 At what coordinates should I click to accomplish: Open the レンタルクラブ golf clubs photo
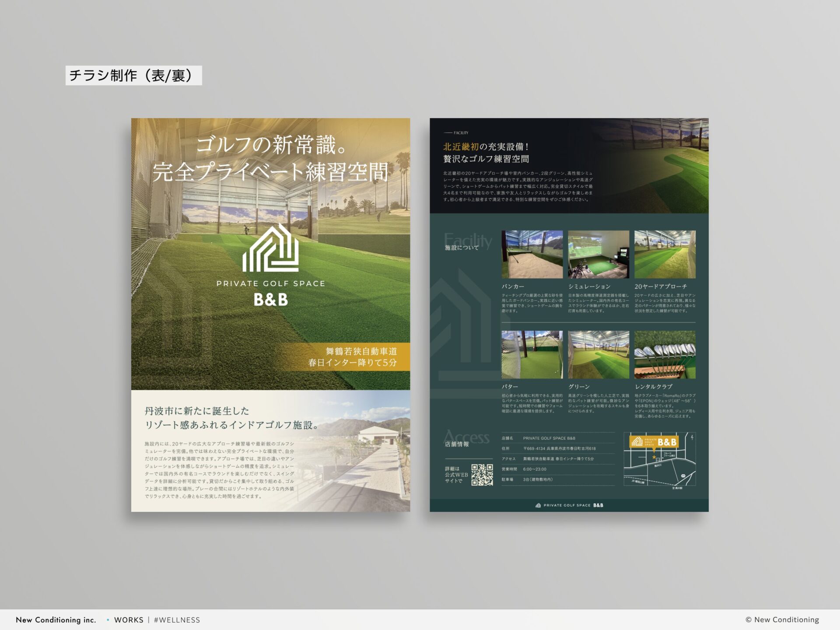pyautogui.click(x=665, y=354)
